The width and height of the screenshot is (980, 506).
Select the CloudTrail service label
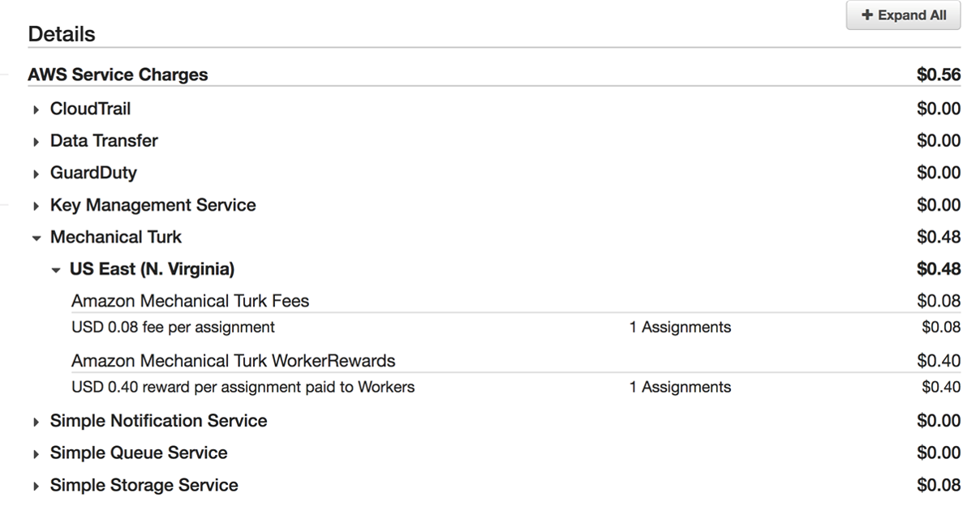coord(90,109)
